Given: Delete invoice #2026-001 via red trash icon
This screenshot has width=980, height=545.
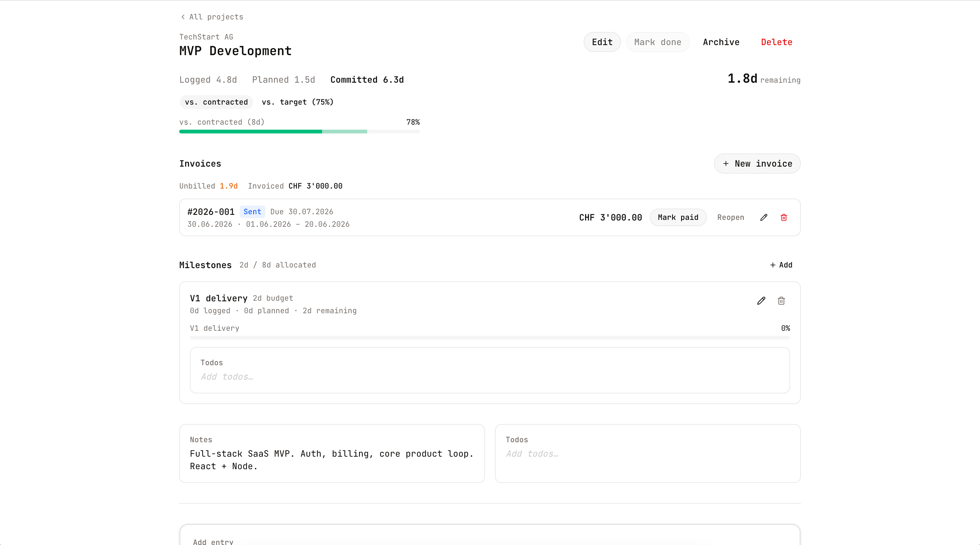Looking at the screenshot, I should (784, 218).
